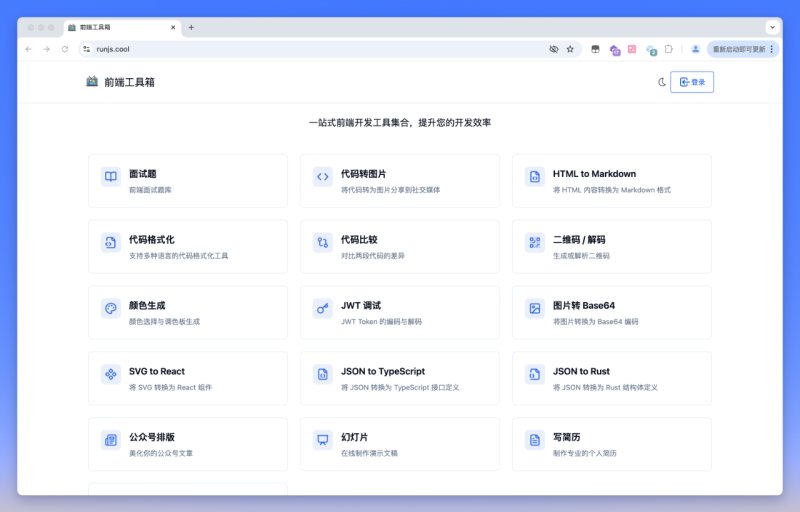Close the 前端工具箱 tab
The height and width of the screenshot is (512, 800).
173,28
